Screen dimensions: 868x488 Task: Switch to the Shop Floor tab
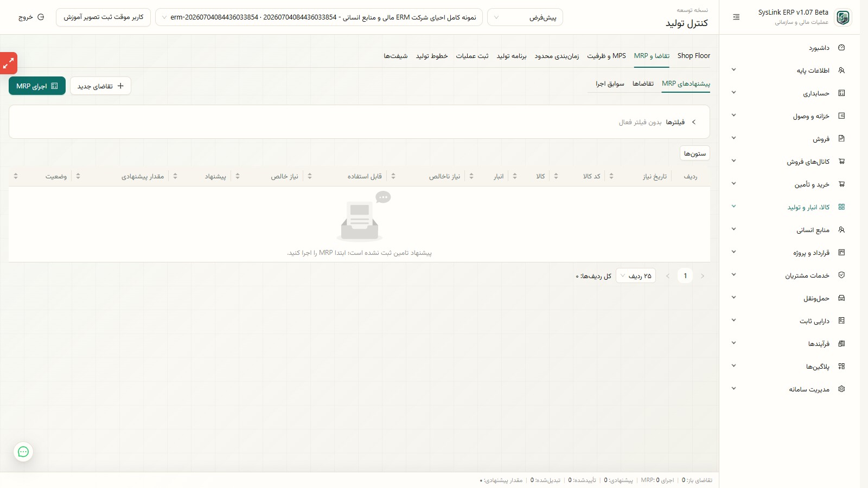pos(693,56)
